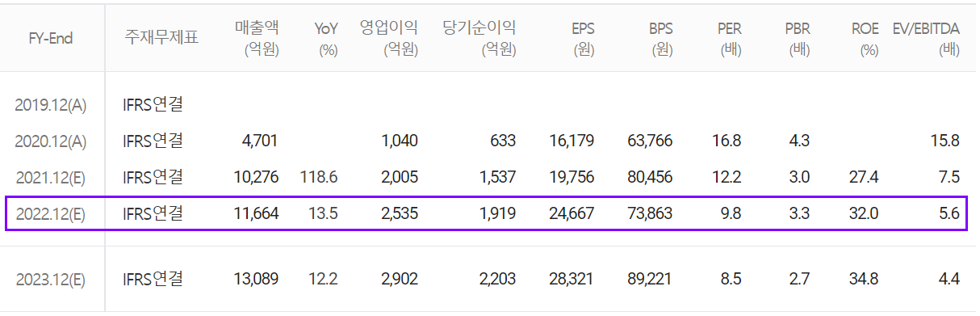Image resolution: width=980 pixels, height=316 pixels.
Task: Click the 4.3 PBR value
Action: click(x=799, y=141)
